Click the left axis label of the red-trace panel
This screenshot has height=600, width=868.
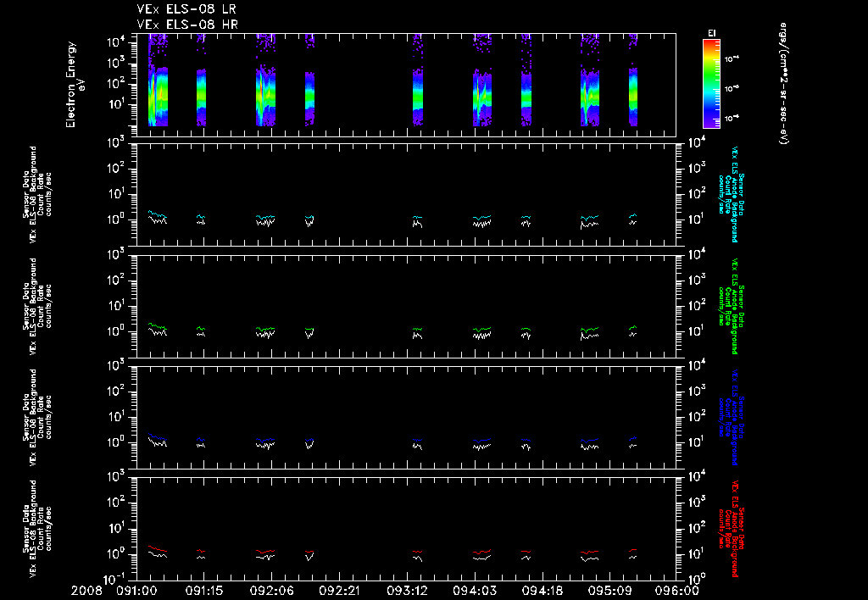(37, 529)
